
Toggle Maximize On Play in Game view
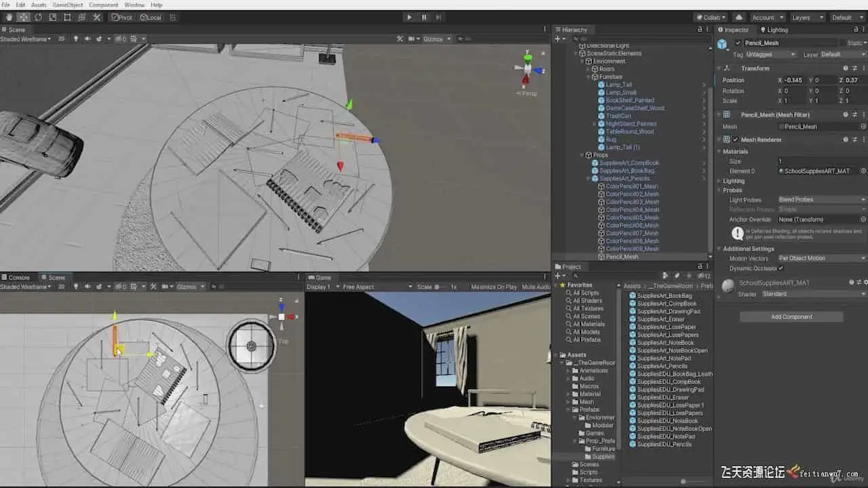(x=494, y=287)
